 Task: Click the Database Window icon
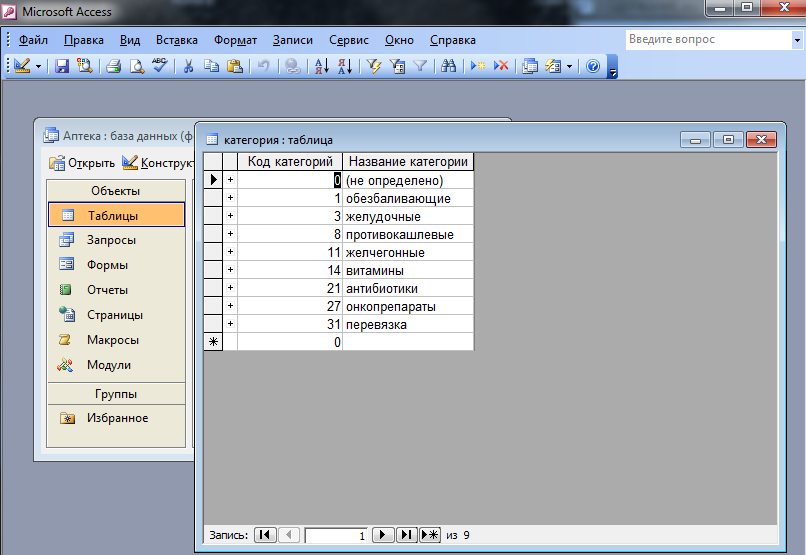pyautogui.click(x=530, y=66)
